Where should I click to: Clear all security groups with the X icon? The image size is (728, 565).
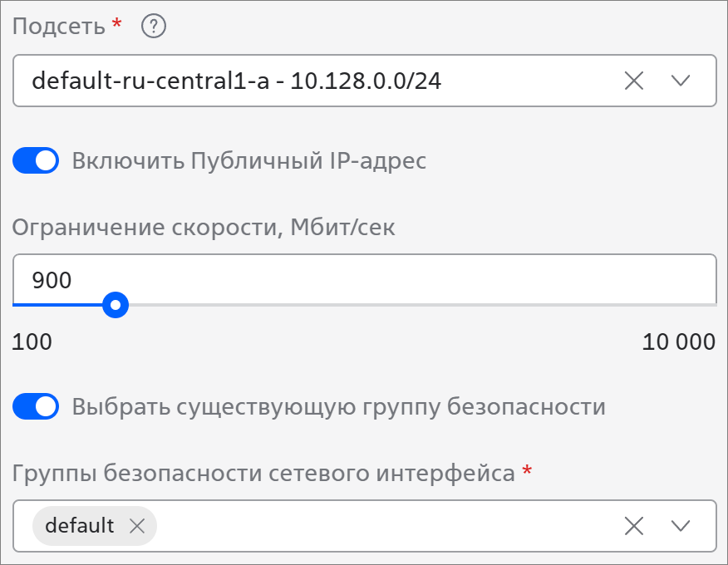[634, 526]
